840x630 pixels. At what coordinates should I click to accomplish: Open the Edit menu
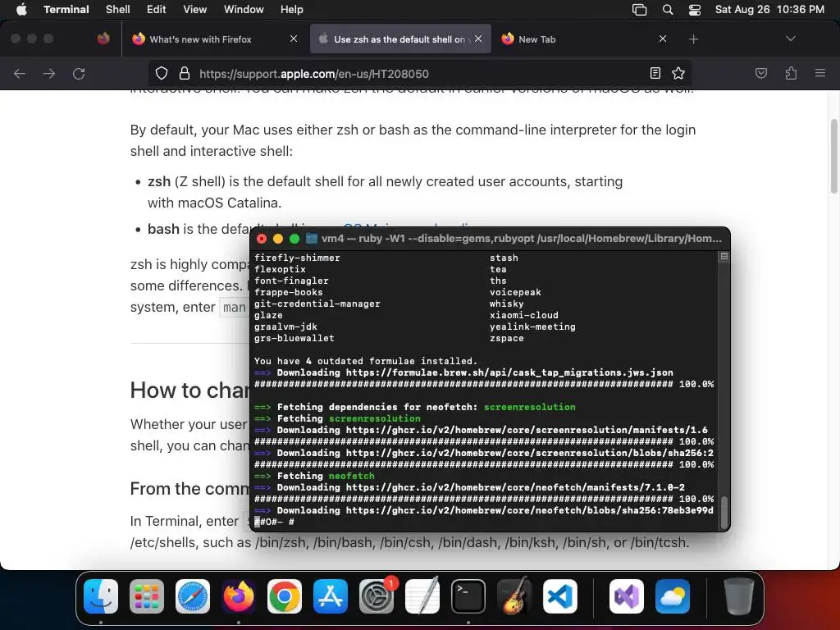coord(156,10)
